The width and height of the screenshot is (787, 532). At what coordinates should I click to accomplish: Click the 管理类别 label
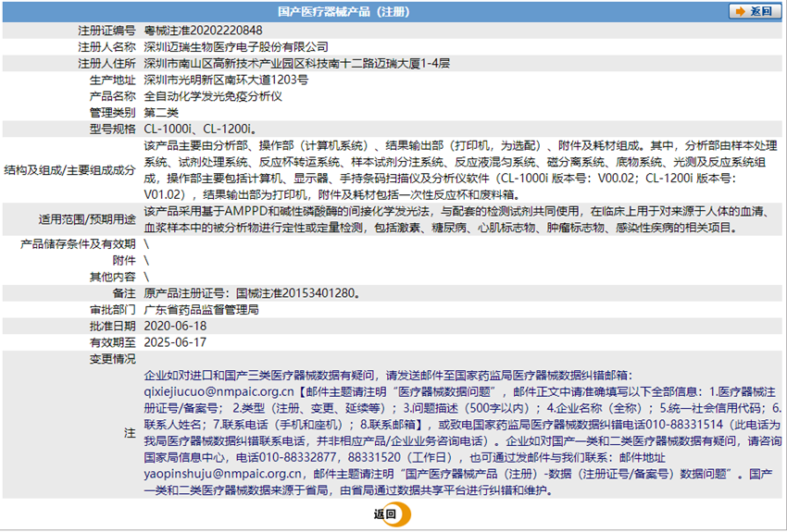112,113
